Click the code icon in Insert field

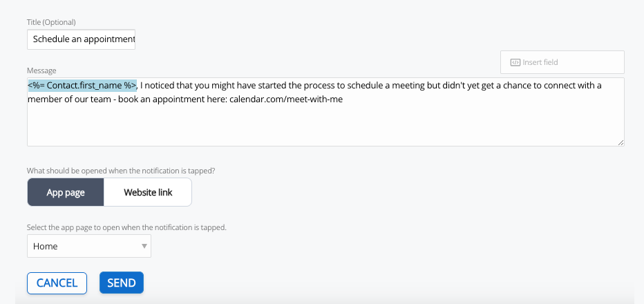point(515,62)
